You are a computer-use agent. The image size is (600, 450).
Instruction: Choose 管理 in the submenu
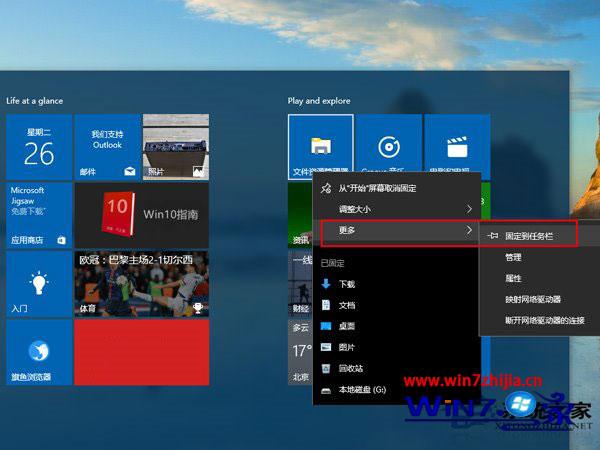[x=540, y=257]
